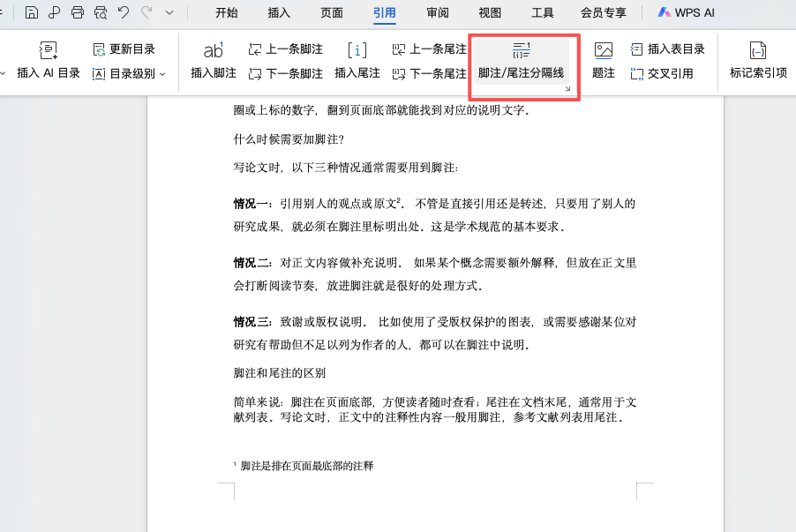Switch to the 视图 tab
Screen dimensions: 796x532
(490, 12)
